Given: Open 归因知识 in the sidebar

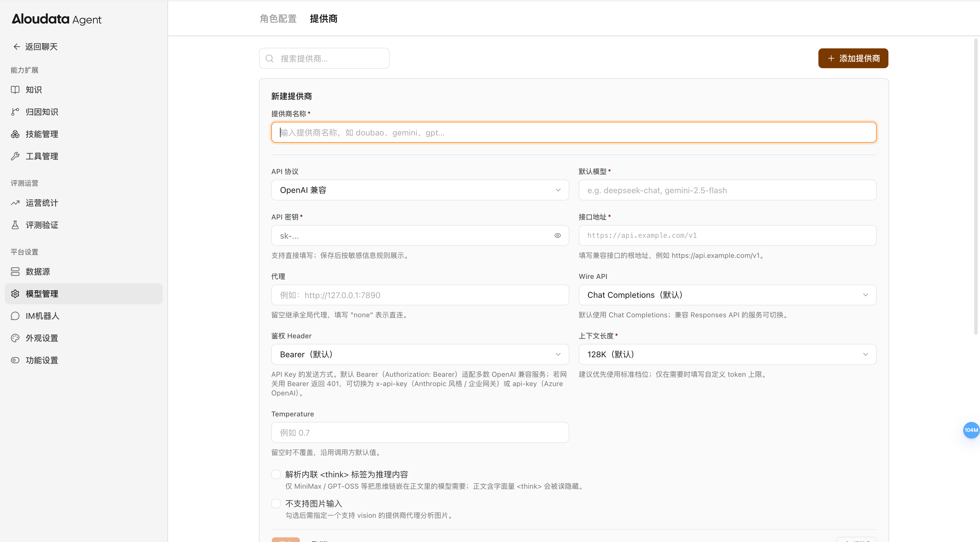Looking at the screenshot, I should (84, 112).
